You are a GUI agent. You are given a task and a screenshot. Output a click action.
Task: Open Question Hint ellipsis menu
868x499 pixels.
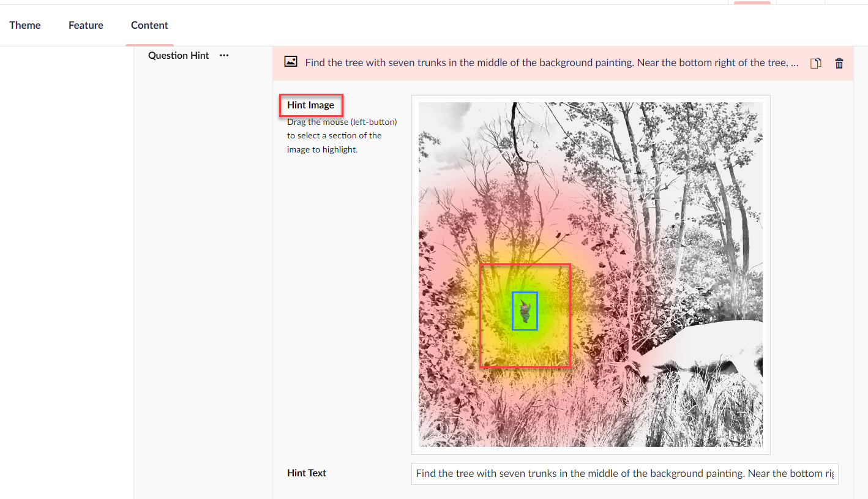tap(224, 55)
